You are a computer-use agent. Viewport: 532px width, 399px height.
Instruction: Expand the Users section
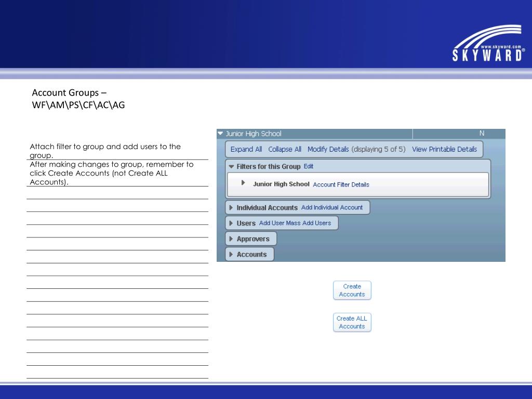pyautogui.click(x=231, y=223)
